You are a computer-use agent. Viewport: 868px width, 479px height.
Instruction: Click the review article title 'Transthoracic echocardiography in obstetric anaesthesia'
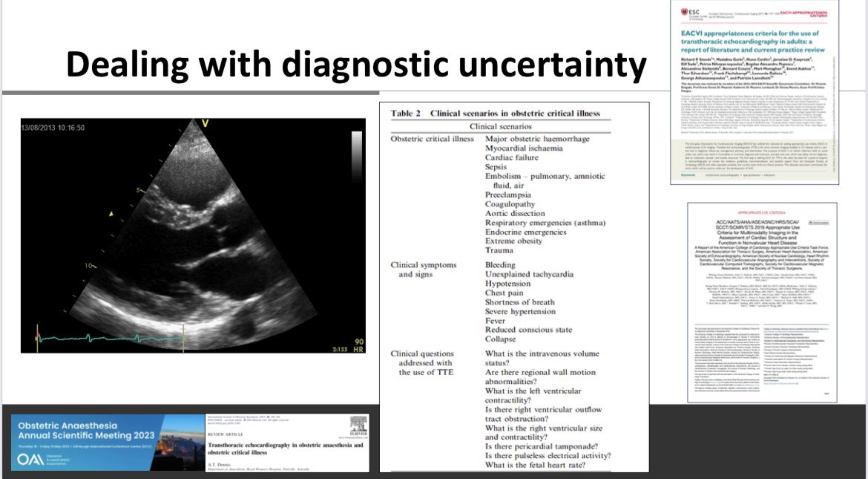(x=285, y=449)
